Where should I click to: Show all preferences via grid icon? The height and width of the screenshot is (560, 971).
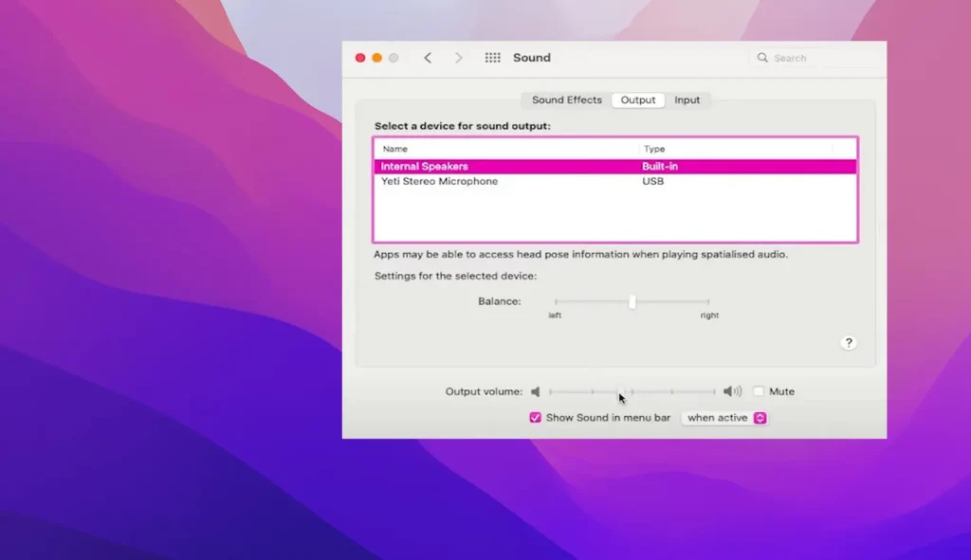(492, 58)
